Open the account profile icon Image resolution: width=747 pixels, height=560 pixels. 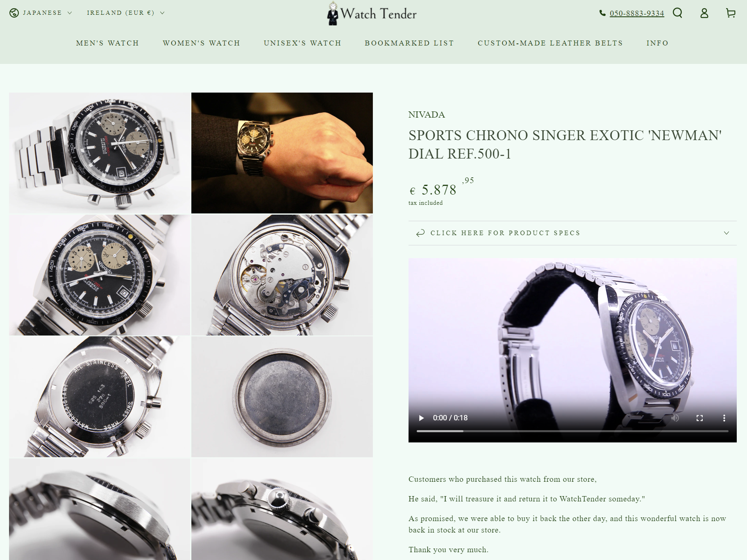pos(704,13)
